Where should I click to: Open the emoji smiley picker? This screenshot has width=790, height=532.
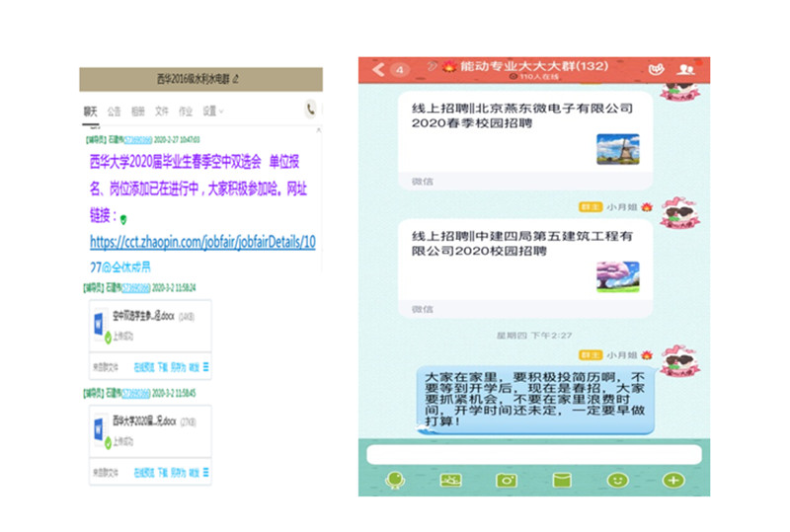pyautogui.click(x=617, y=480)
